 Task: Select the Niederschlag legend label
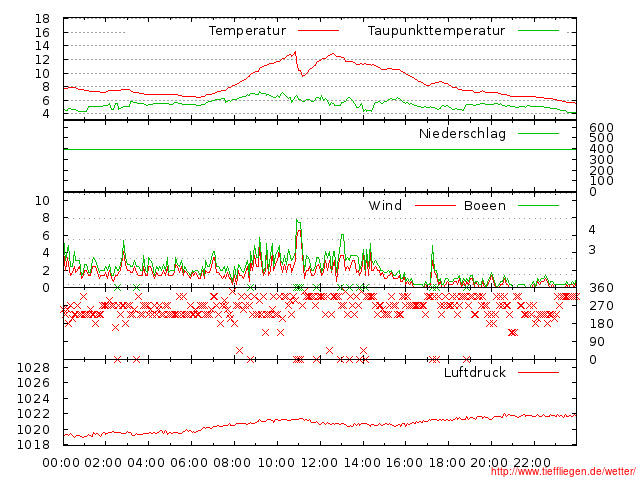click(x=462, y=134)
